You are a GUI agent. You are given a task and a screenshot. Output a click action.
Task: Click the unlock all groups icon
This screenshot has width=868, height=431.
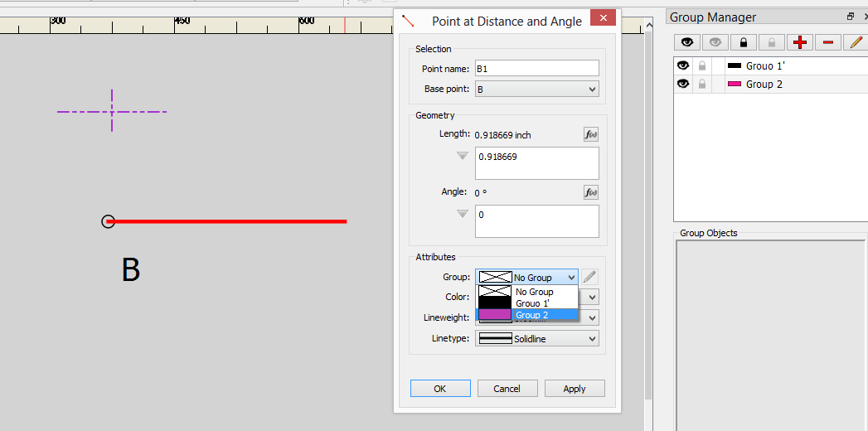772,42
